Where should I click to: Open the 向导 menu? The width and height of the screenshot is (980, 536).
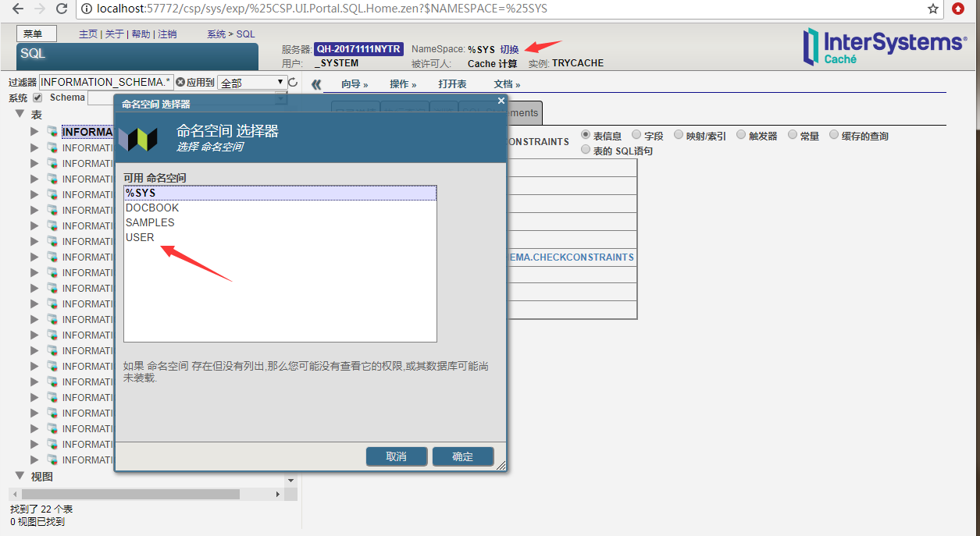click(x=355, y=83)
